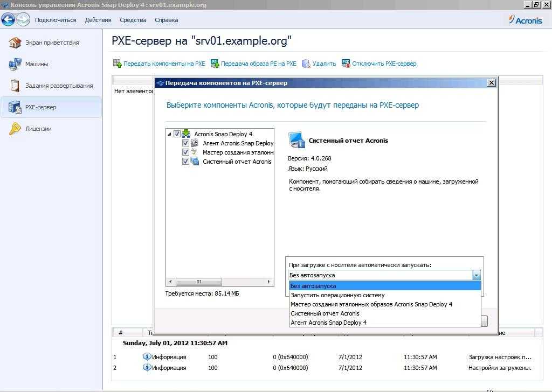Click the clipboard icon for Задания развертывания
The image size is (552, 392).
(15, 86)
